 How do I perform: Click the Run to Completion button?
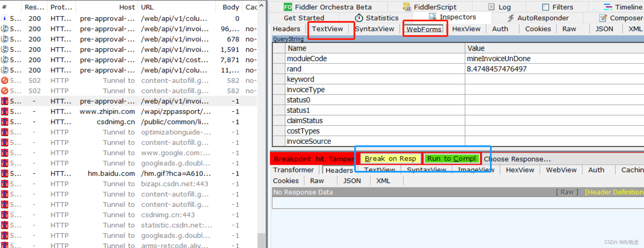(x=451, y=158)
